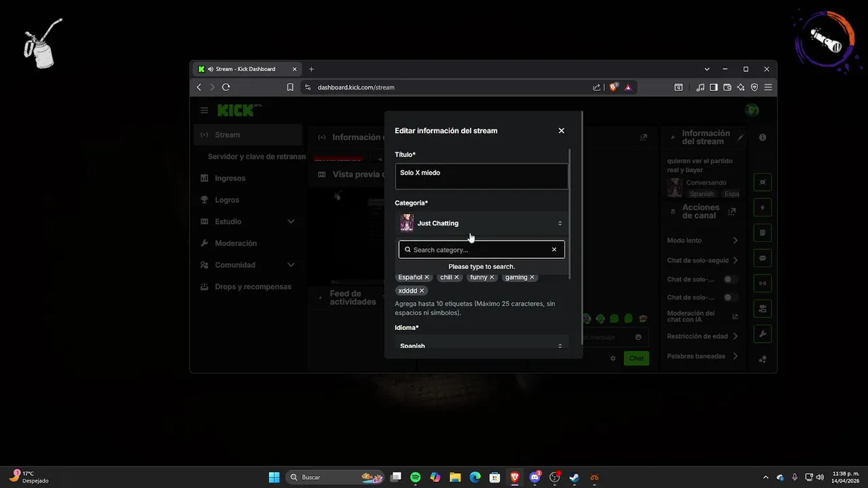The image size is (868, 488).
Task: Go back in browser
Action: 199,87
